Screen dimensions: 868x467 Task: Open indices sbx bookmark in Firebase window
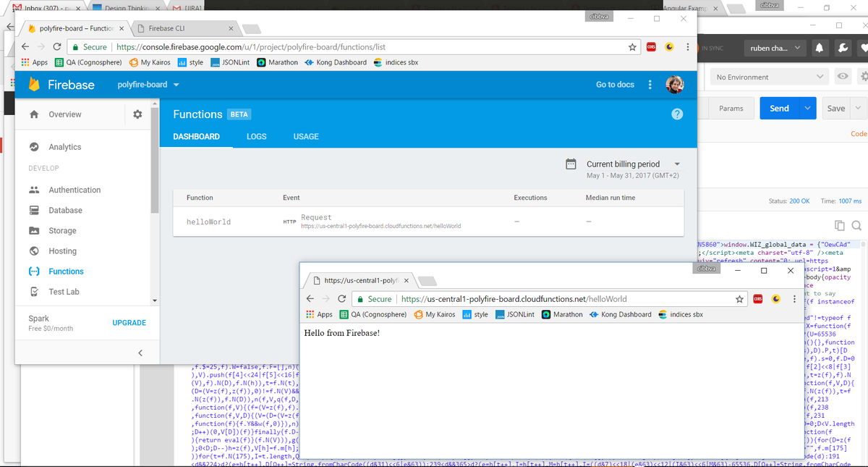[x=396, y=62]
